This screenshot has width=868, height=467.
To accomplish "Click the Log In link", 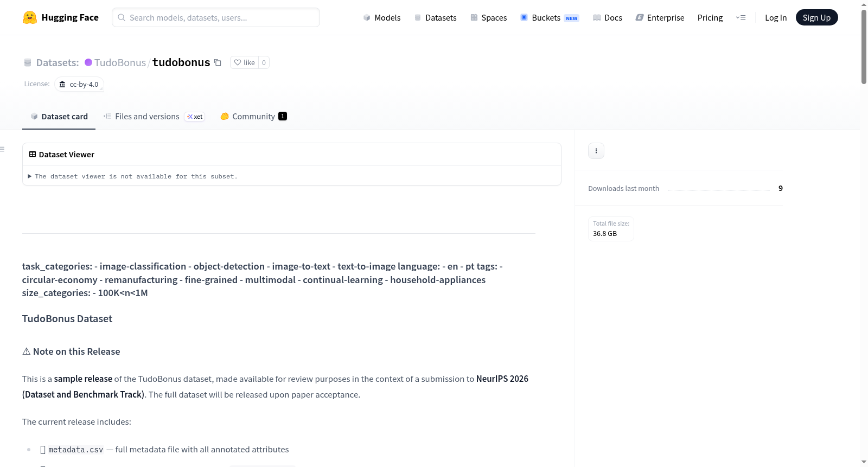I will coord(776,17).
